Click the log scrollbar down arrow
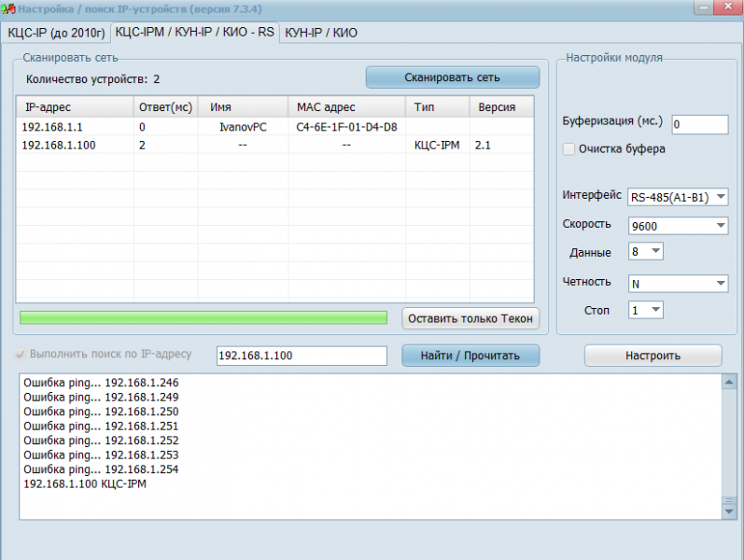Screen dimensions: 744x560 [x=729, y=511]
